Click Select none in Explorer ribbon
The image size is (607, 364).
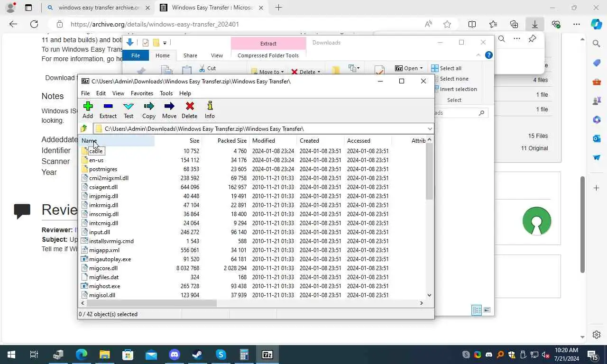(450, 79)
